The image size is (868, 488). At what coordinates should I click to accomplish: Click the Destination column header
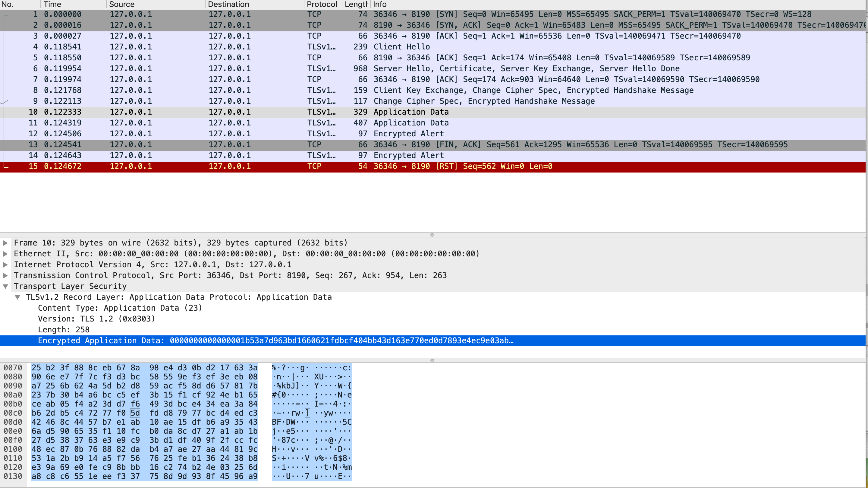[228, 5]
